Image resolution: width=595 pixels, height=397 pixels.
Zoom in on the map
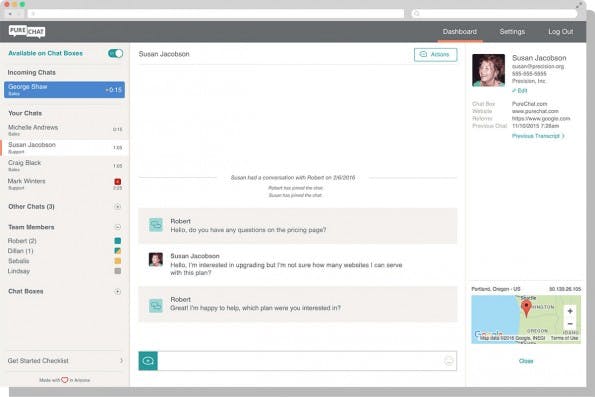click(x=570, y=311)
